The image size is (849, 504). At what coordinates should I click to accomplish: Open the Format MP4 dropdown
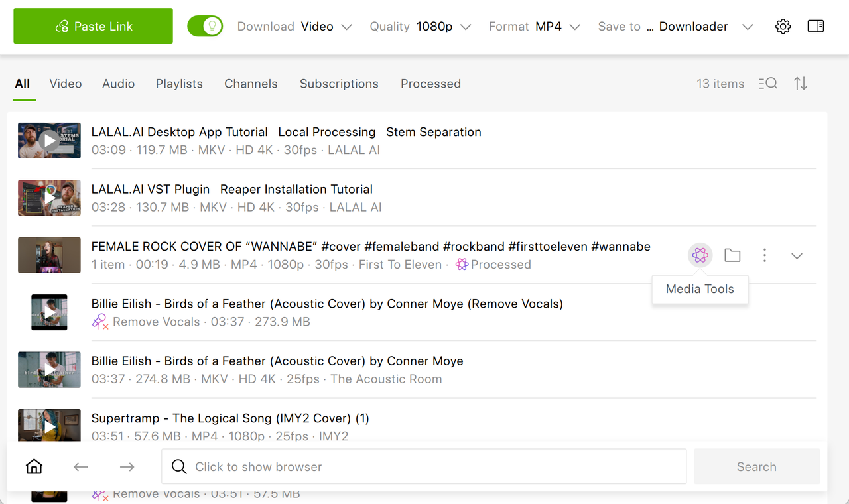pos(535,27)
